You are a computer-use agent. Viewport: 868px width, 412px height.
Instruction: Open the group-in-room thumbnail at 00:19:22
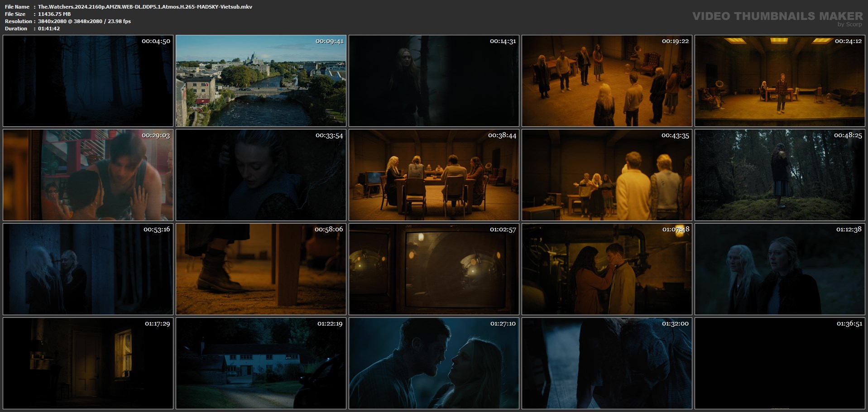pyautogui.click(x=607, y=81)
